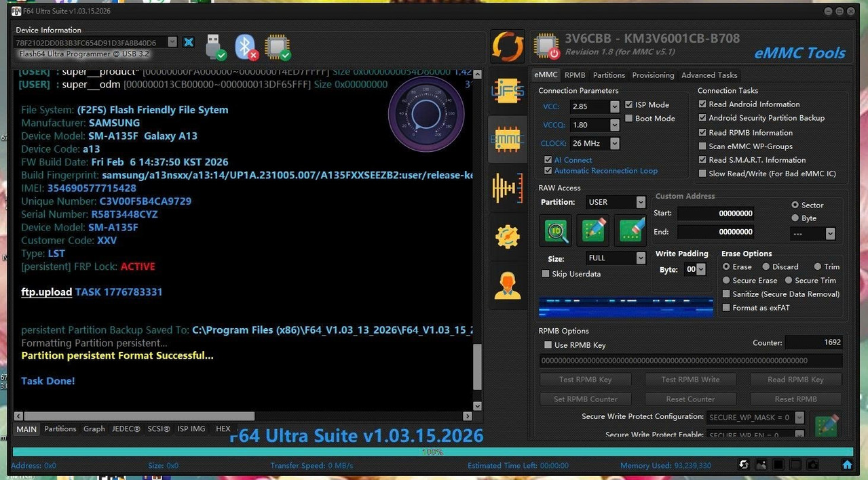Open the orange gear settings icon
868x480 pixels.
[x=507, y=236]
